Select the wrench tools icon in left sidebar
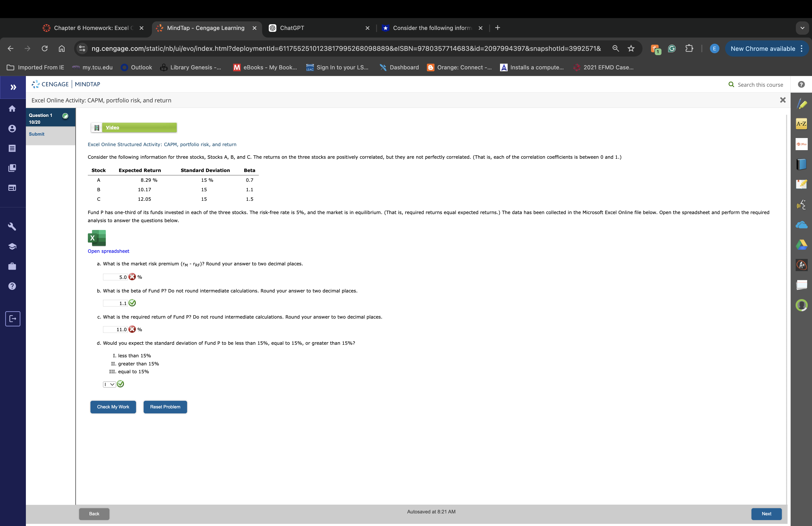This screenshot has height=526, width=812. tap(12, 226)
